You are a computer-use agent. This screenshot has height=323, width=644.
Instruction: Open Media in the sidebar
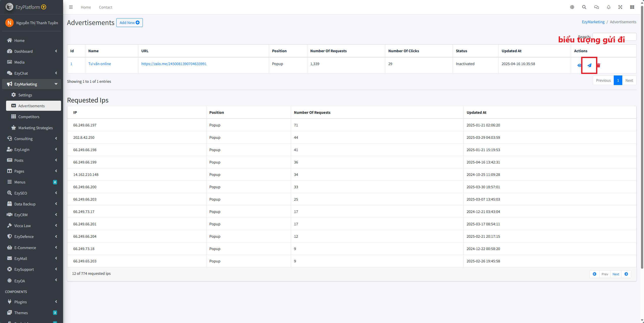[x=32, y=62]
